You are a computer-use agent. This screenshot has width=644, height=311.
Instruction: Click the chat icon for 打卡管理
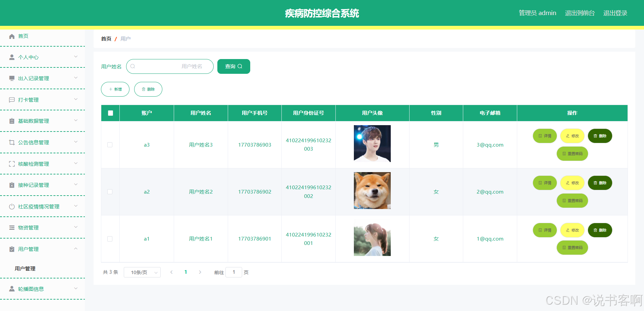12,100
